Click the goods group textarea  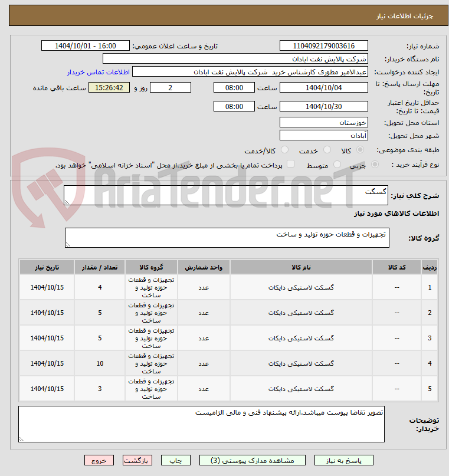(x=227, y=238)
